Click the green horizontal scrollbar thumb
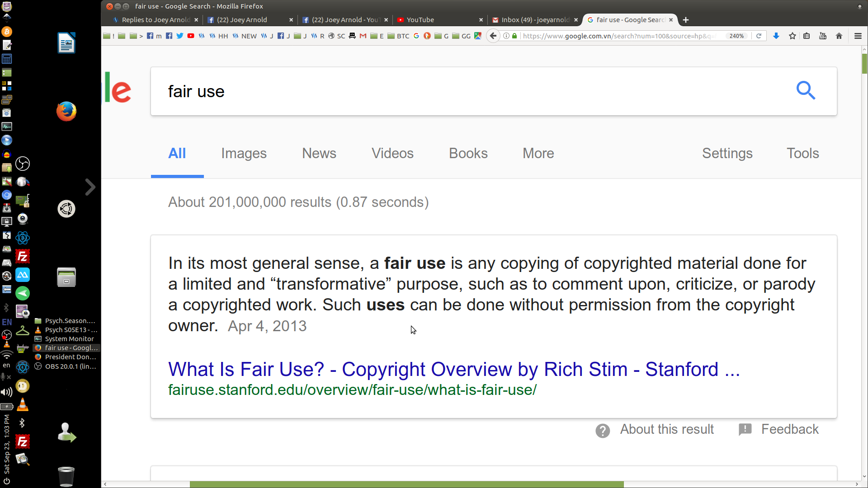This screenshot has width=868, height=488. pyautogui.click(x=406, y=484)
